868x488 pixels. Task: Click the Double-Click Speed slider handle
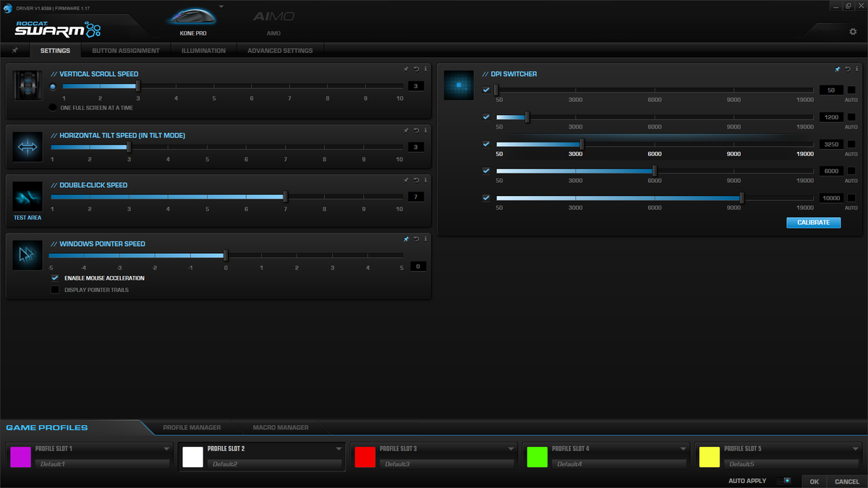285,197
